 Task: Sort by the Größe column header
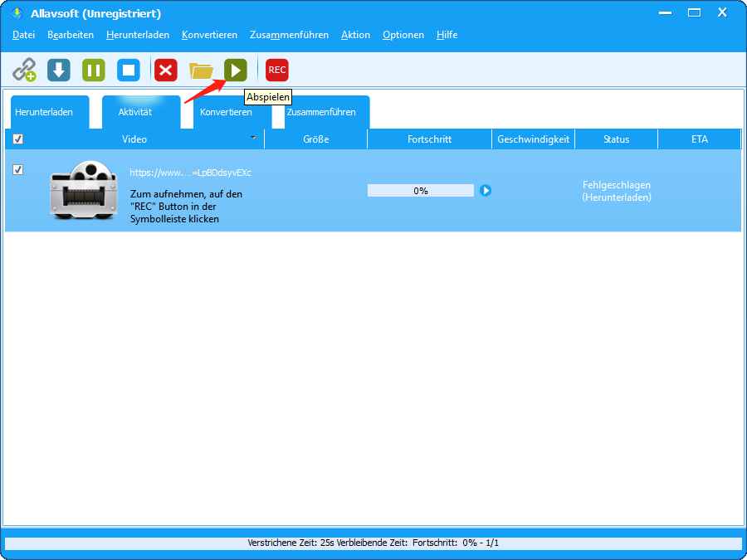[316, 139]
